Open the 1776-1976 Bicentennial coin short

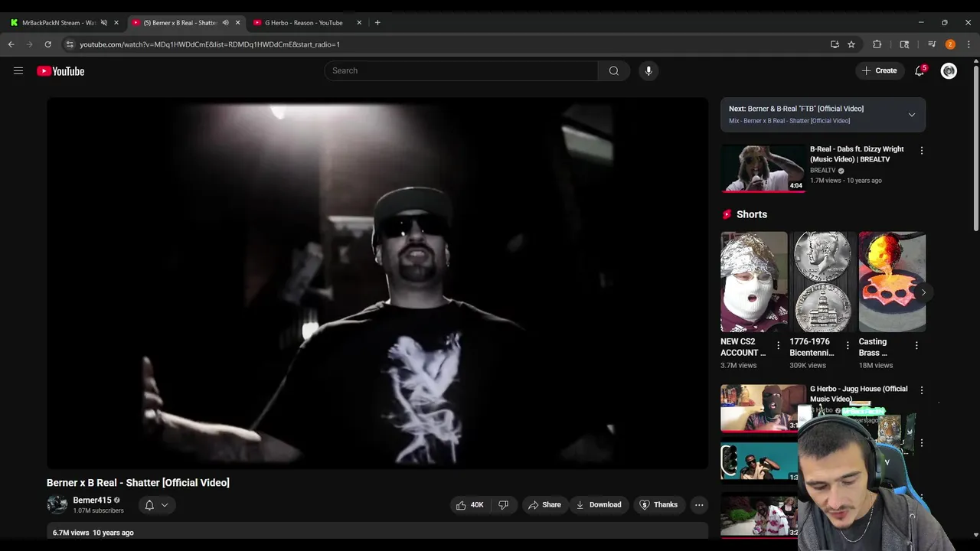(823, 282)
